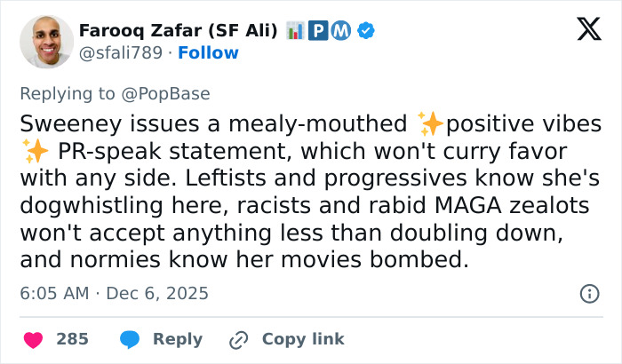Click the chain link icon
Viewport: 622px width, 364px height.
[x=237, y=339]
